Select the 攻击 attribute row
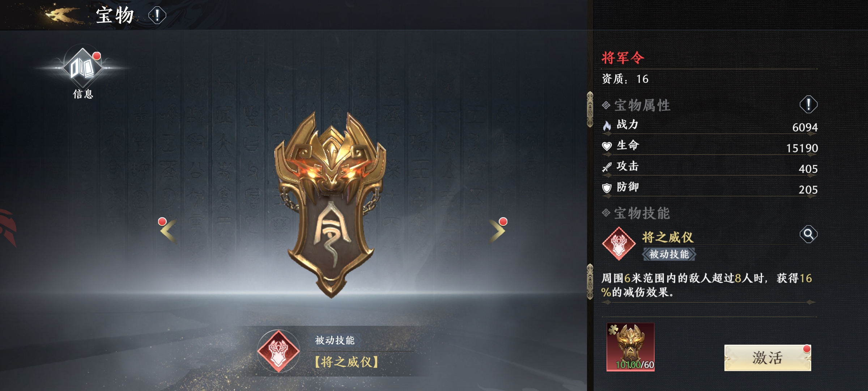Viewport: 868px width, 391px height. pos(710,167)
